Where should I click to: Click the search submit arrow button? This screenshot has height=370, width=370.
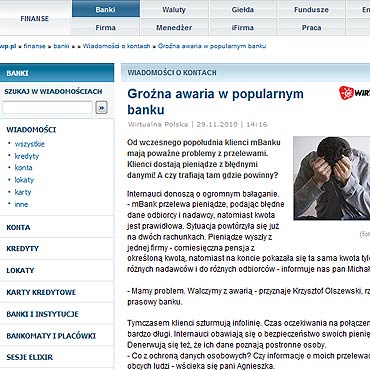click(x=101, y=108)
